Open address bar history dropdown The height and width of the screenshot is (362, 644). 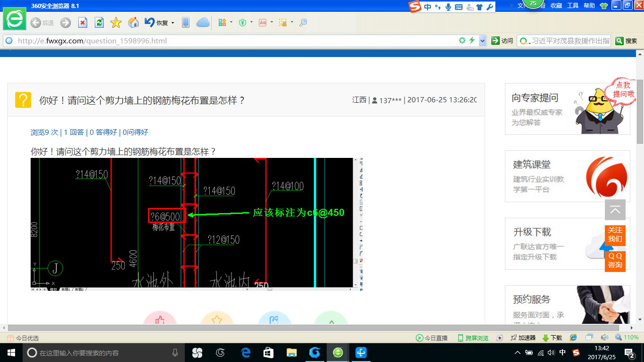482,41
